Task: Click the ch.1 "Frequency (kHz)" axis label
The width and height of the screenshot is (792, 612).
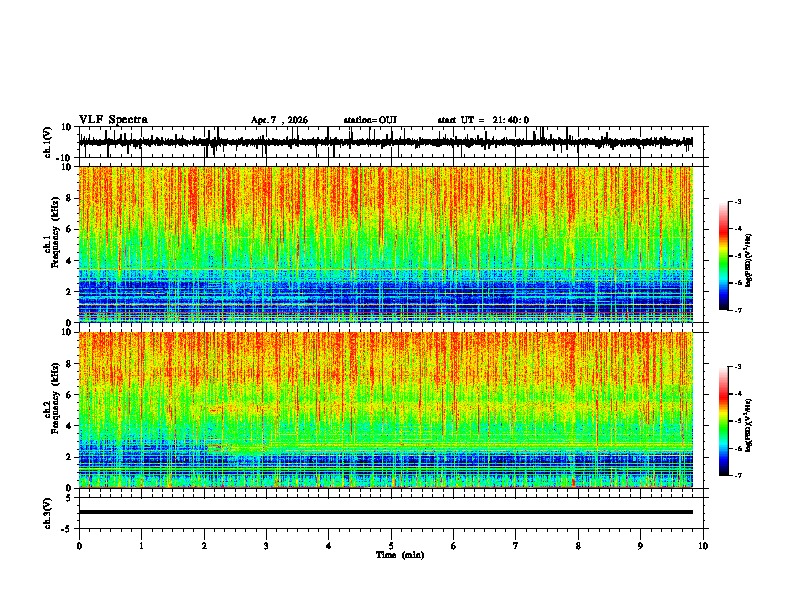Action: click(55, 232)
